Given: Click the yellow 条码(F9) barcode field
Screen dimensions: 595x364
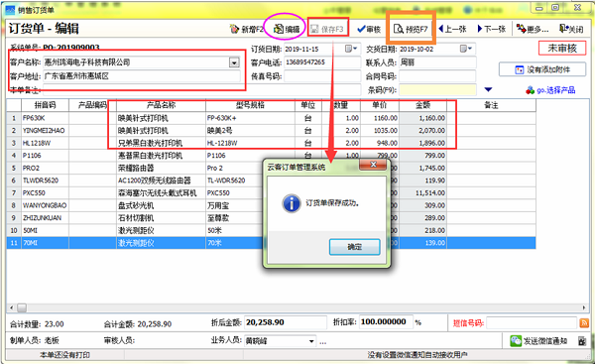Looking at the screenshot, I should click(x=437, y=90).
